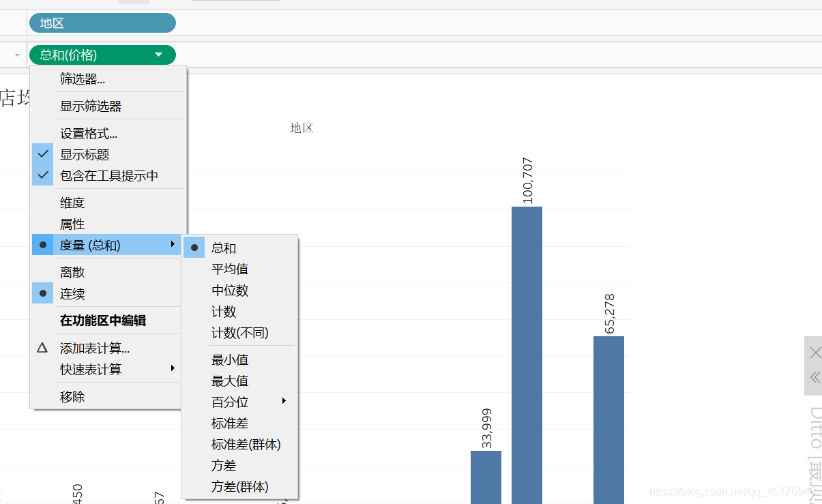Click the 100,707 value label
822x504 pixels.
click(527, 181)
